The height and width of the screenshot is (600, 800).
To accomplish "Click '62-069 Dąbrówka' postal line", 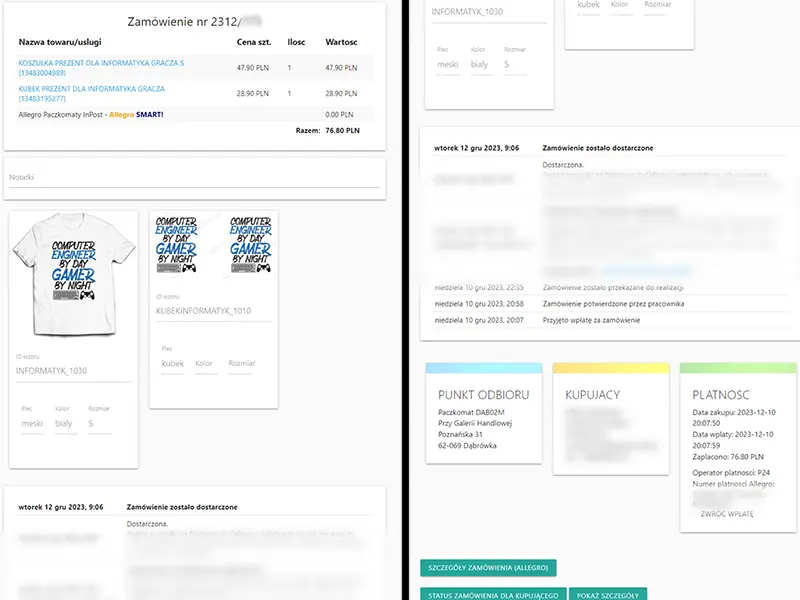I will pyautogui.click(x=467, y=446).
